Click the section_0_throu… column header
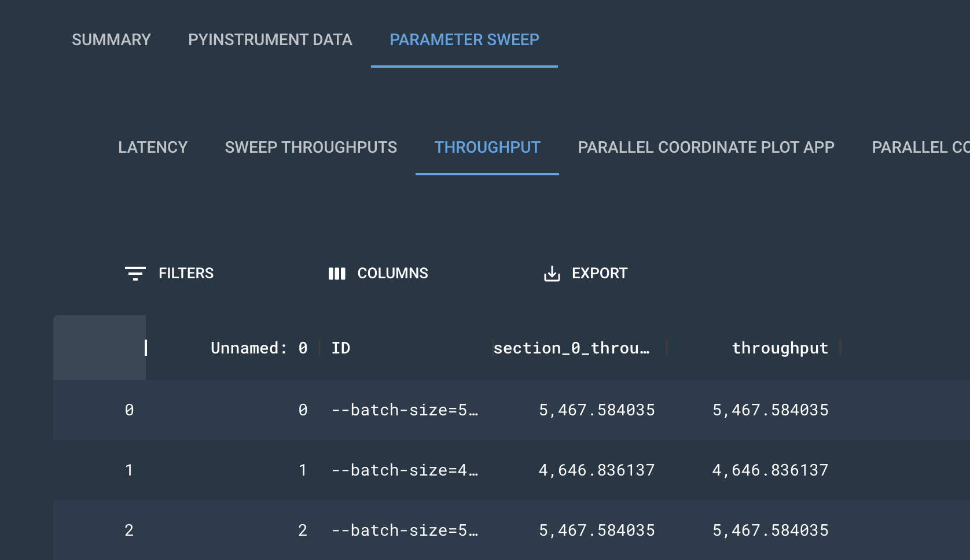Screen dimensions: 970x560 (x=571, y=348)
